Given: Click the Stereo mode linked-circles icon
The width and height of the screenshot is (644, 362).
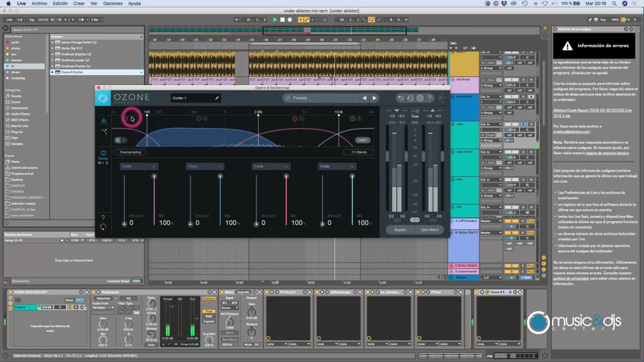Looking at the screenshot, I should click(103, 153).
